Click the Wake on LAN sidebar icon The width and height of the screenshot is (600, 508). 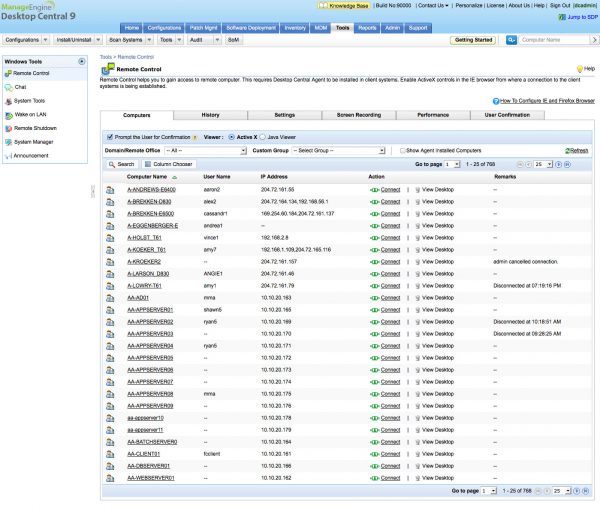pyautogui.click(x=9, y=115)
